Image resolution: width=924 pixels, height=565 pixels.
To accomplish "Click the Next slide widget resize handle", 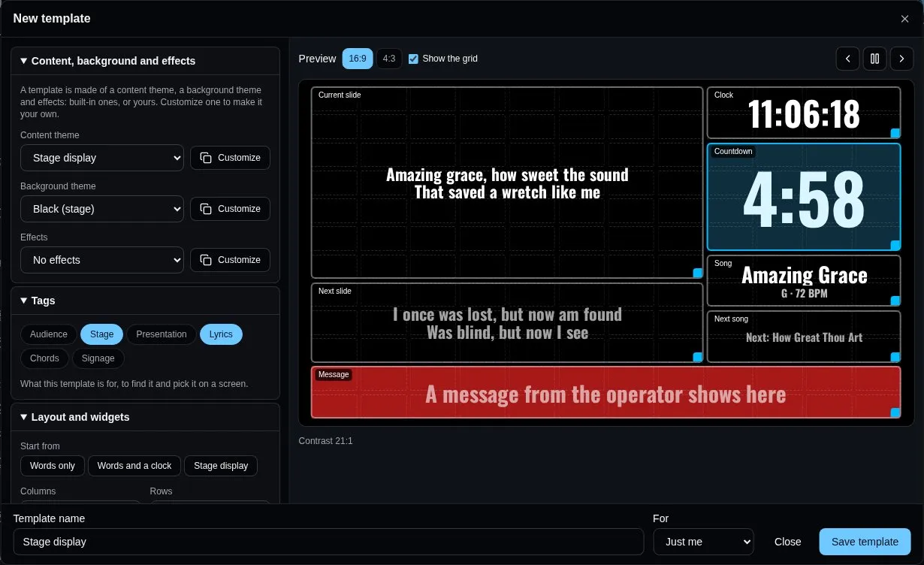I will pyautogui.click(x=698, y=357).
